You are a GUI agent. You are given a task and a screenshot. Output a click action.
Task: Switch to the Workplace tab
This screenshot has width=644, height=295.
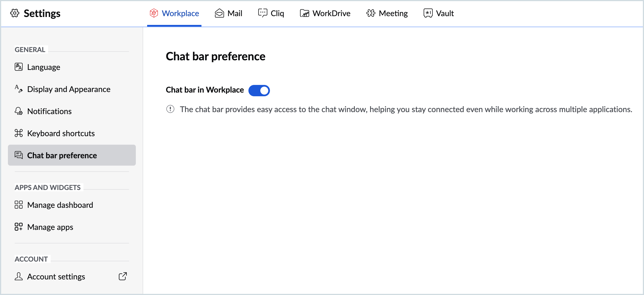(x=174, y=13)
